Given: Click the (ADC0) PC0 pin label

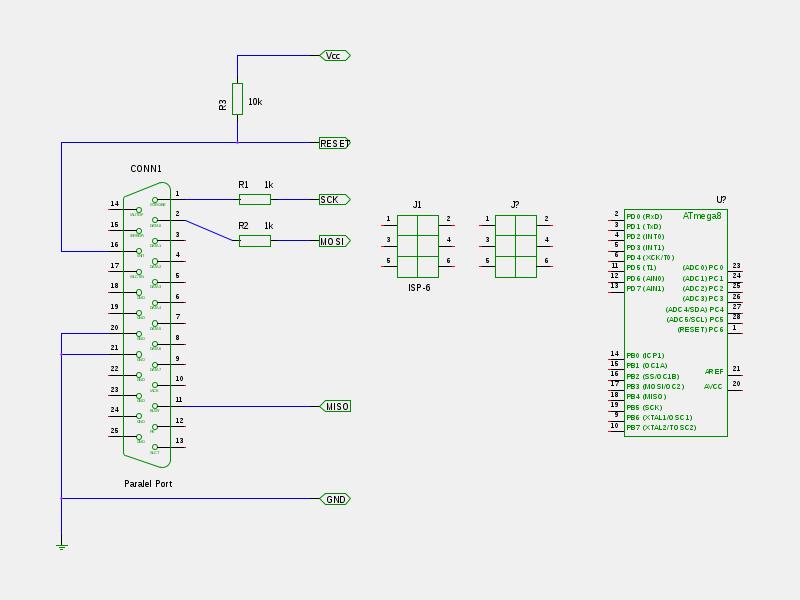Looking at the screenshot, I should coord(703,268).
